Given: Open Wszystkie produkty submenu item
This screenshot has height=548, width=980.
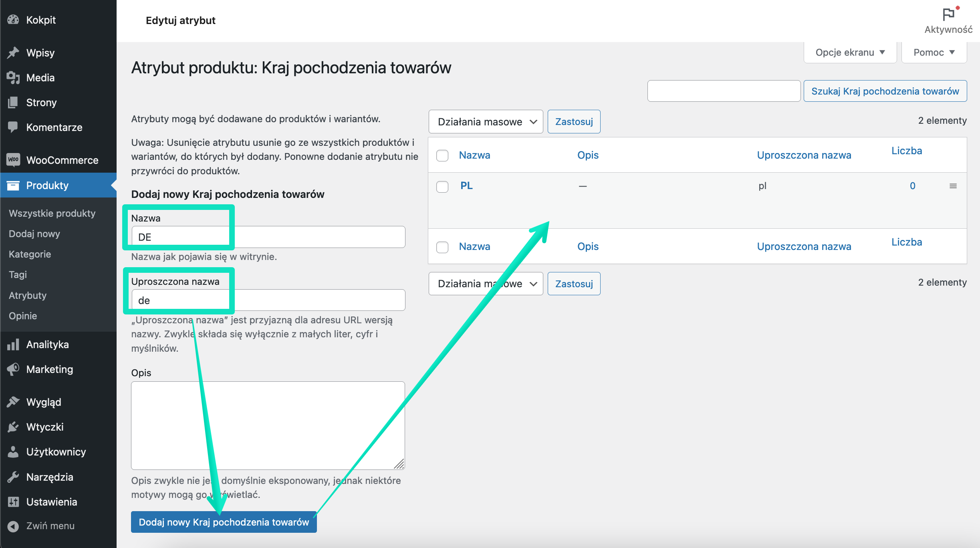Looking at the screenshot, I should pyautogui.click(x=52, y=213).
